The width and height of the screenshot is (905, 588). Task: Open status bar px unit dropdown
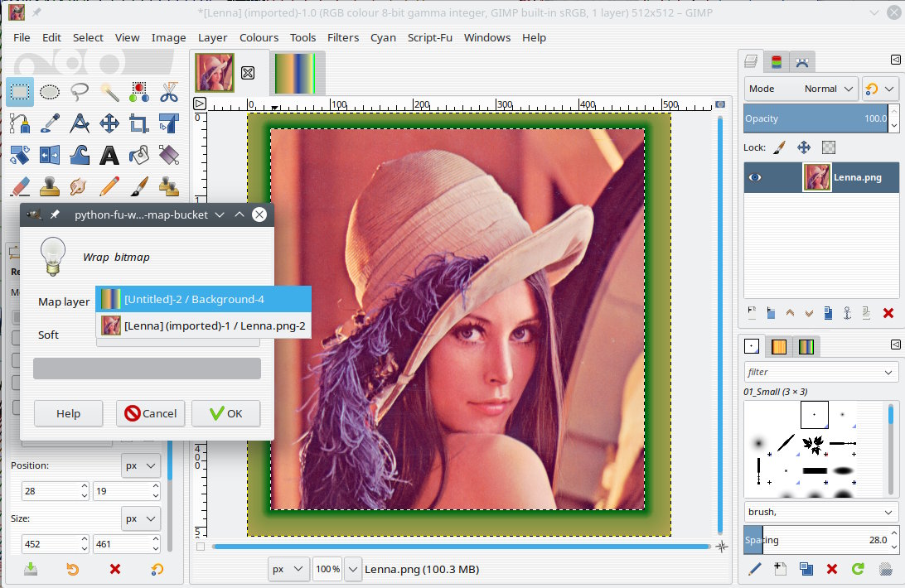(288, 569)
